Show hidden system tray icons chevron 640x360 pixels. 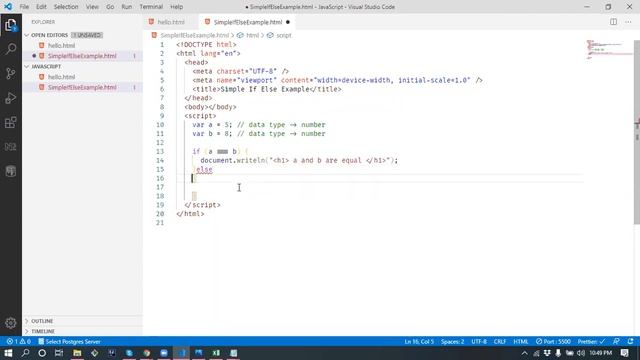(x=524, y=353)
